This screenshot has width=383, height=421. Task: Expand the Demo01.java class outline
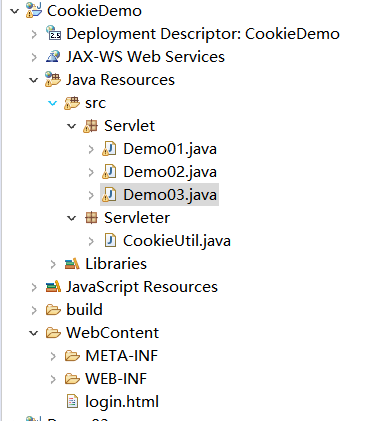click(91, 149)
